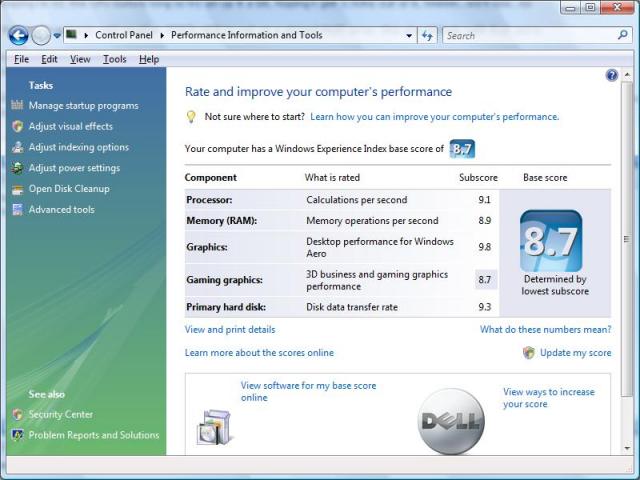Expand the arrow after Control Panel breadcrumb
Screen dimensions: 640x480
pyautogui.click(x=162, y=36)
